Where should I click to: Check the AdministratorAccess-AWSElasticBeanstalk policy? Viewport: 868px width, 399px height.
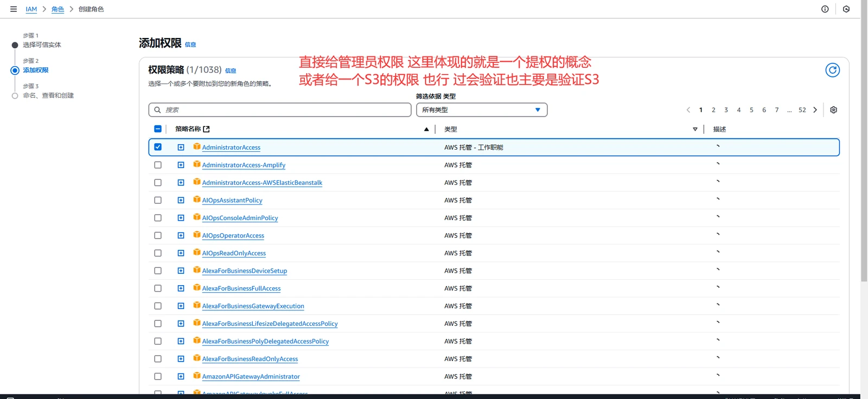(x=158, y=183)
